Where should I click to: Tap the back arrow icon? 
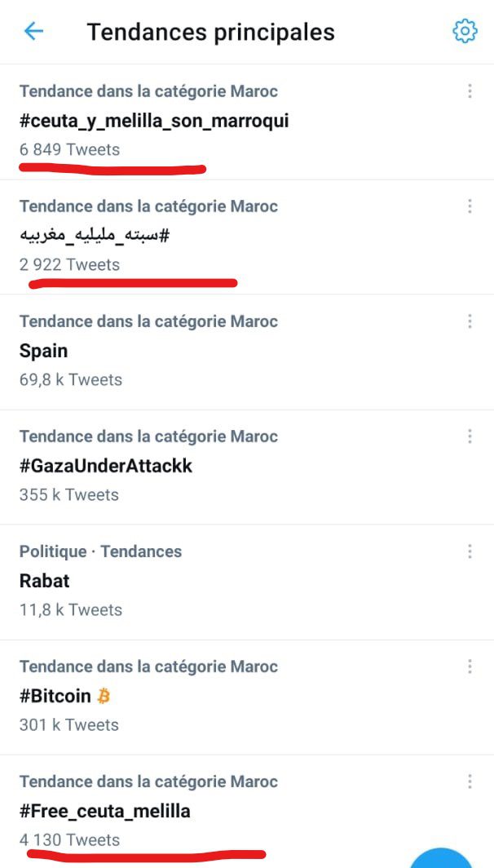[33, 32]
